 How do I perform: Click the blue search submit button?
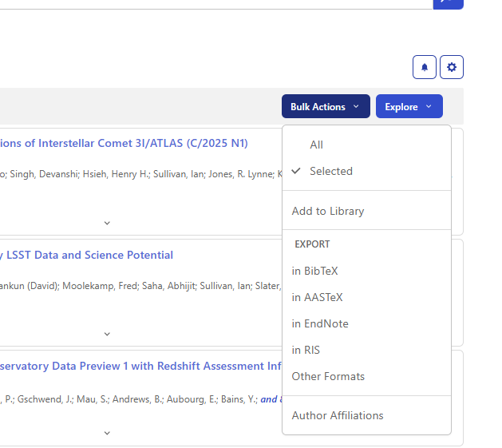[448, 3]
